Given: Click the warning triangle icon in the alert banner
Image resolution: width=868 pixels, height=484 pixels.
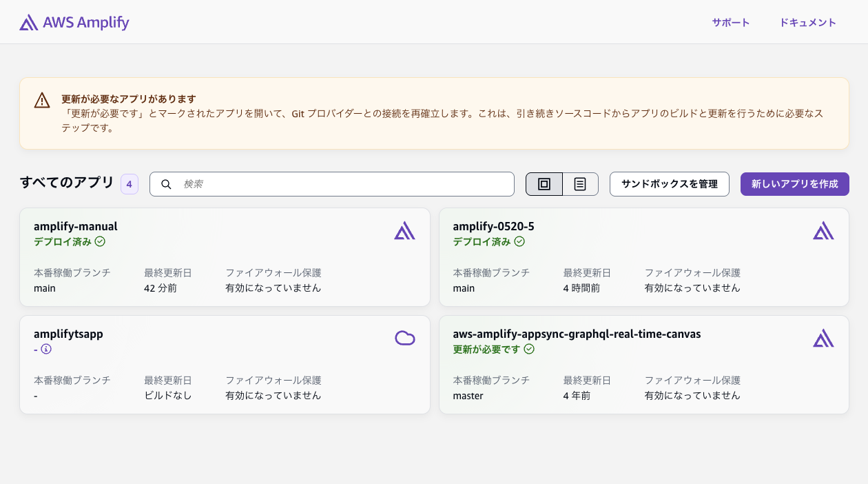Looking at the screenshot, I should coord(42,100).
